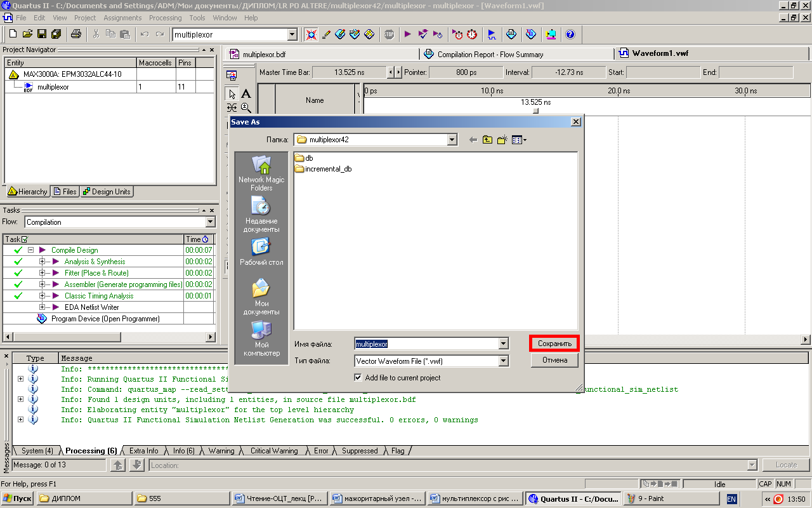Click the Paste toolbar icon

pyautogui.click(x=125, y=34)
